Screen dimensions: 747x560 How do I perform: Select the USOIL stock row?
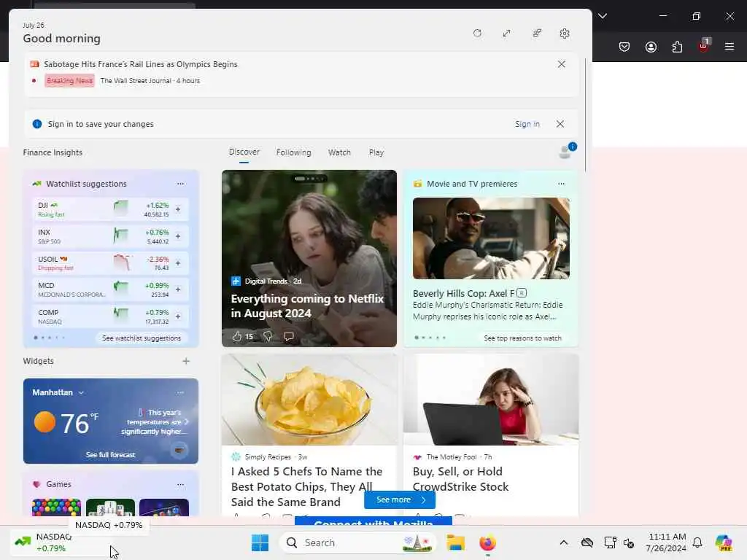point(111,262)
